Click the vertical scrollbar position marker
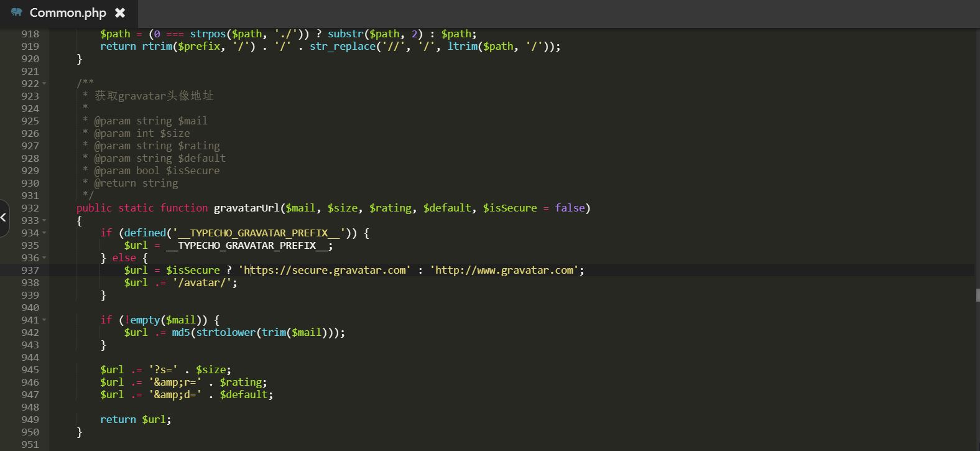 [977, 295]
